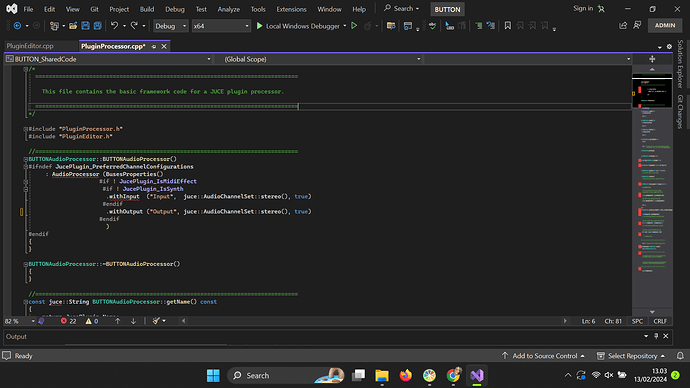690x388 pixels.
Task: Click the code cleanup broom icon
Action: point(156,321)
